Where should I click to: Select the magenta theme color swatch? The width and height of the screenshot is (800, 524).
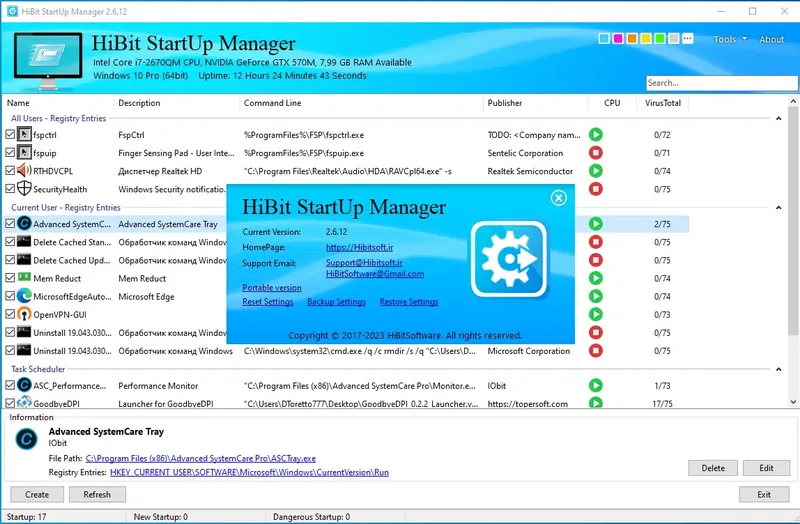(x=618, y=39)
